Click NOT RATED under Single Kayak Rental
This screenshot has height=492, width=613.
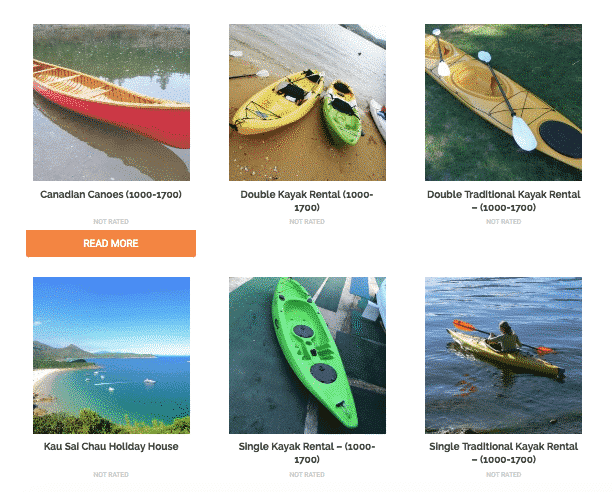[307, 475]
